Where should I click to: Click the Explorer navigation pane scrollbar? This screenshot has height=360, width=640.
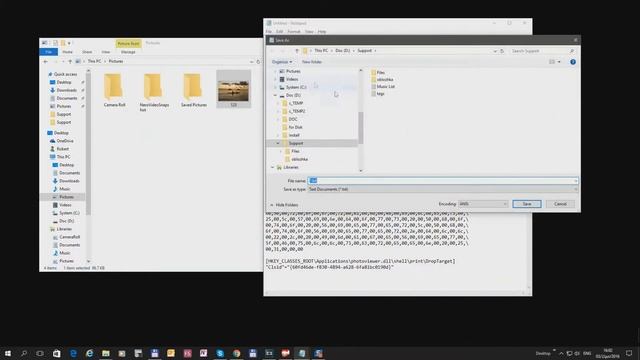(88, 144)
